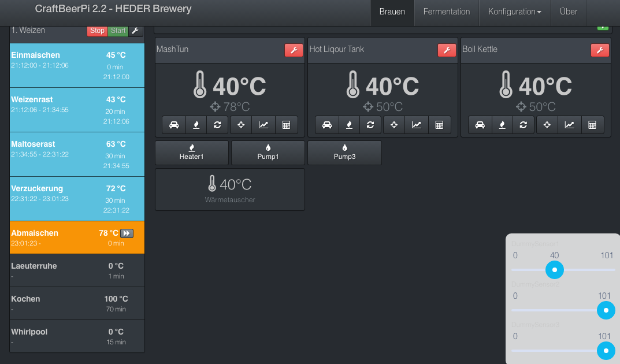This screenshot has width=620, height=364.
Task: Click the MashTun red wrench settings icon
Action: pyautogui.click(x=294, y=50)
